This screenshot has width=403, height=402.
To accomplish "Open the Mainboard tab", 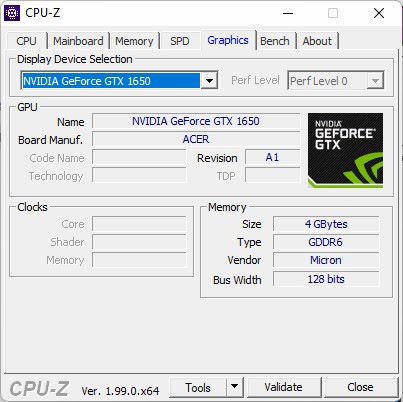I will (x=78, y=41).
